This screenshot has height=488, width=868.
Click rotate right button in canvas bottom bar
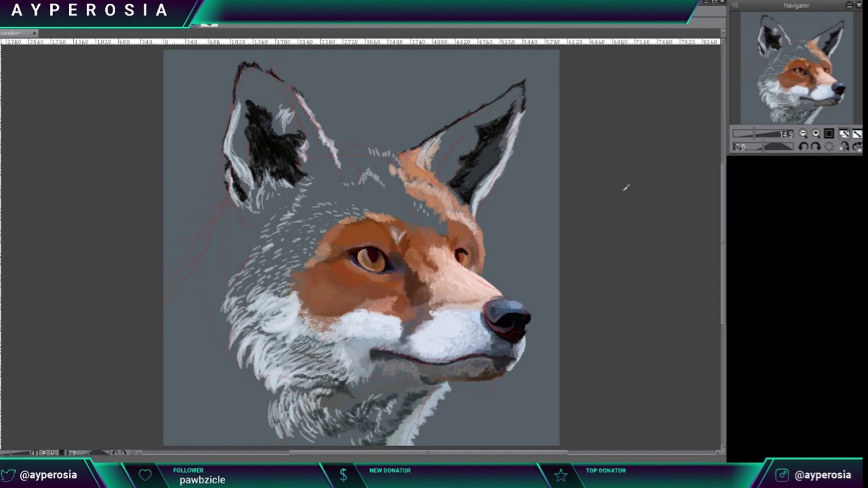point(123,453)
